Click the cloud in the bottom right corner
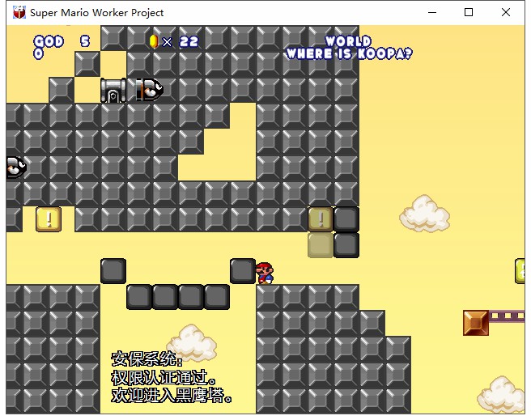The height and width of the screenshot is (420, 531). (501, 395)
